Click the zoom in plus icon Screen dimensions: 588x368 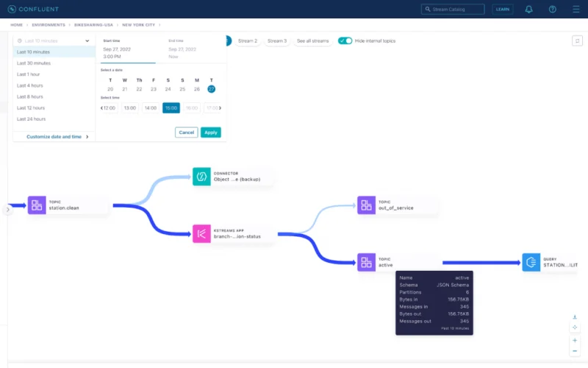[575, 340]
